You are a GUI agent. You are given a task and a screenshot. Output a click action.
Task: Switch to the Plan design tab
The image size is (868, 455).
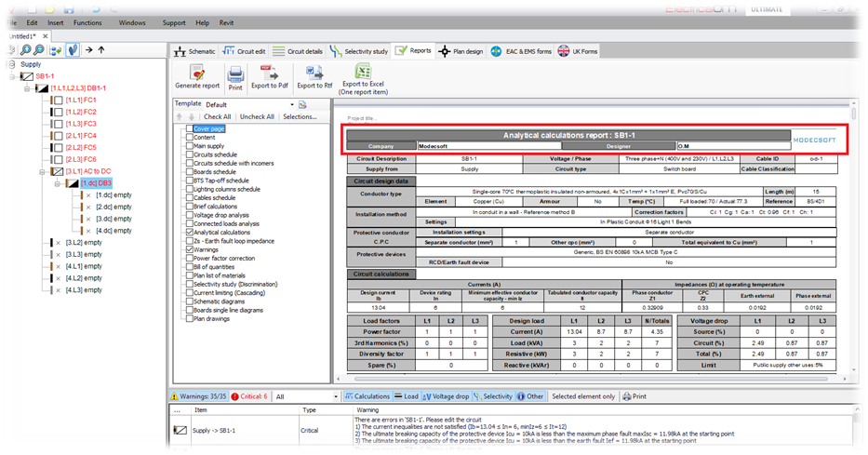461,51
